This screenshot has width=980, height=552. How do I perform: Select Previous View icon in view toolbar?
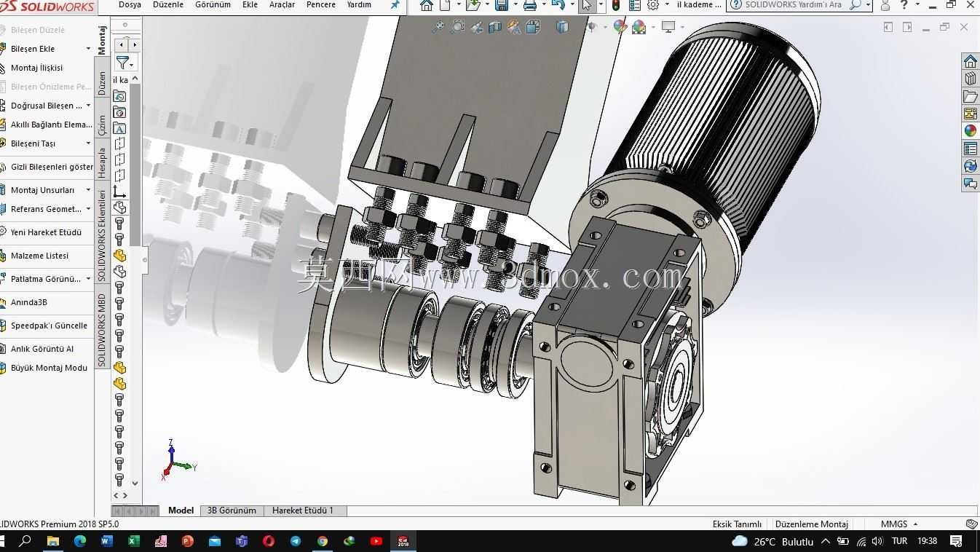click(476, 27)
